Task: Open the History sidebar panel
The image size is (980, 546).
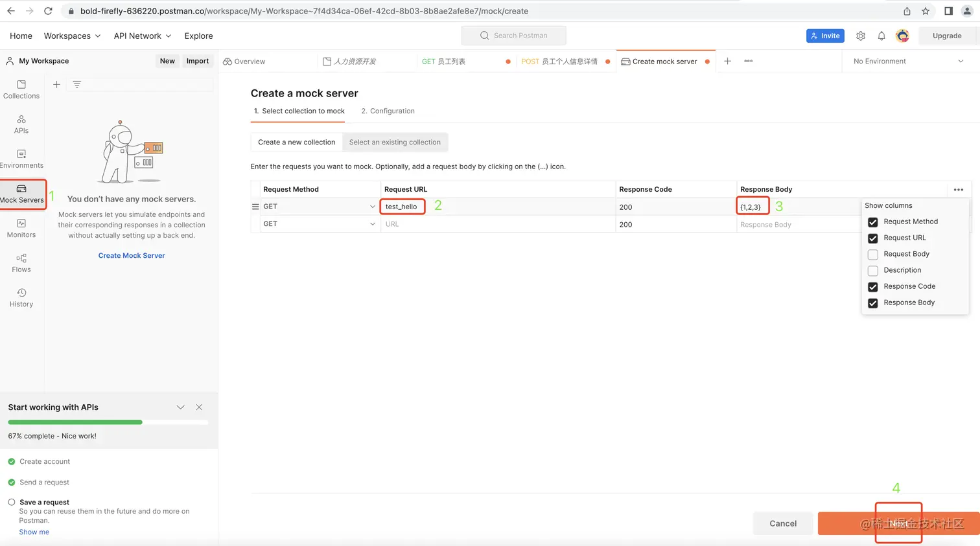Action: tap(21, 298)
